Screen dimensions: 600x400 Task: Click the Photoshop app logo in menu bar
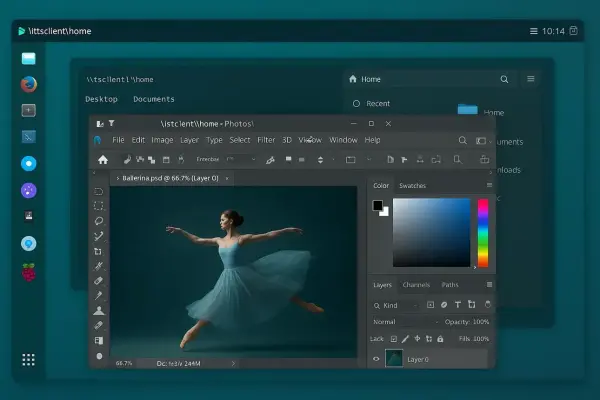pos(98,140)
